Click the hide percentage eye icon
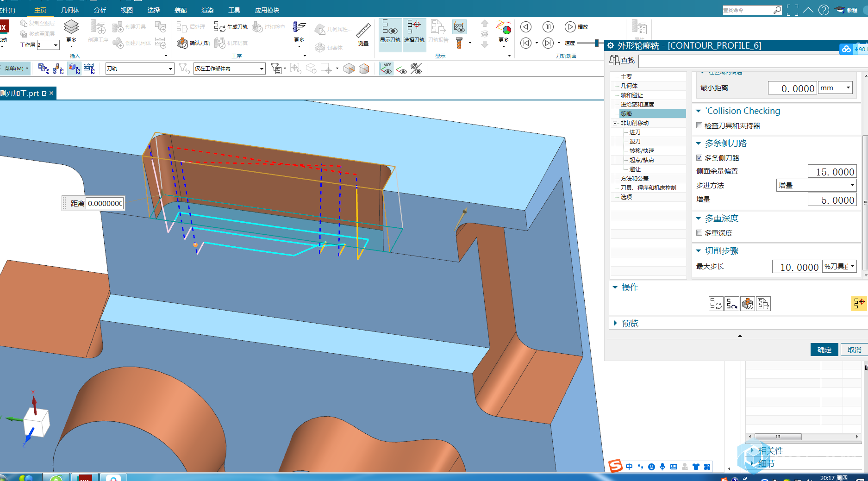Image resolution: width=868 pixels, height=481 pixels. click(x=416, y=69)
